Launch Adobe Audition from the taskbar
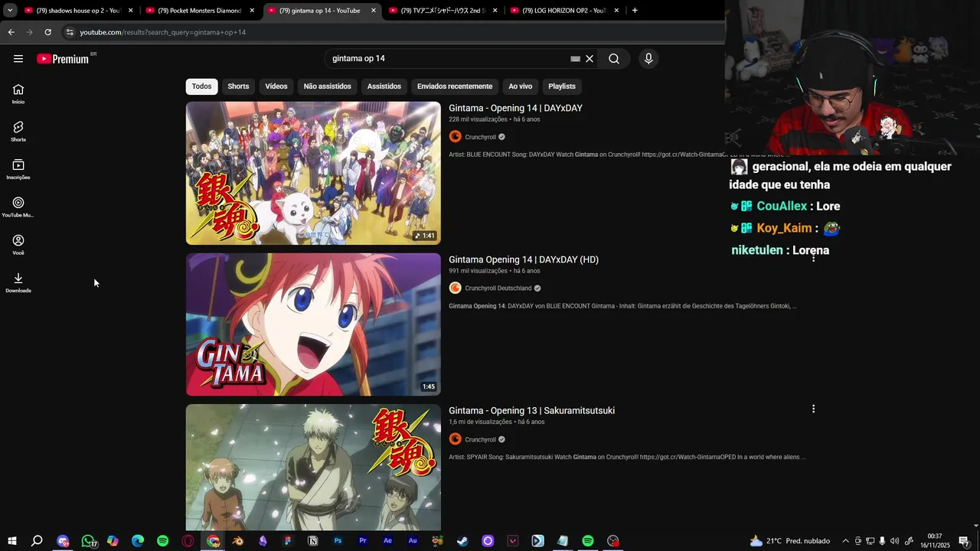The height and width of the screenshot is (551, 980). [x=413, y=541]
